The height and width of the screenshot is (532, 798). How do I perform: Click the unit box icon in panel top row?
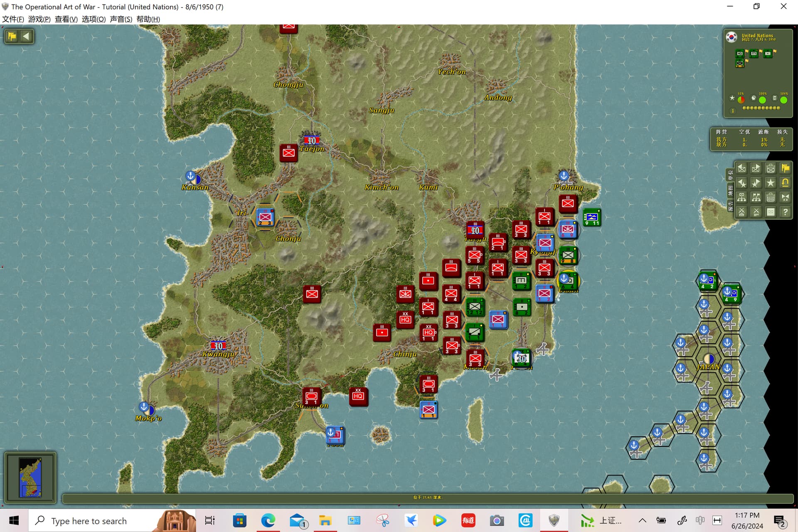pos(771,168)
